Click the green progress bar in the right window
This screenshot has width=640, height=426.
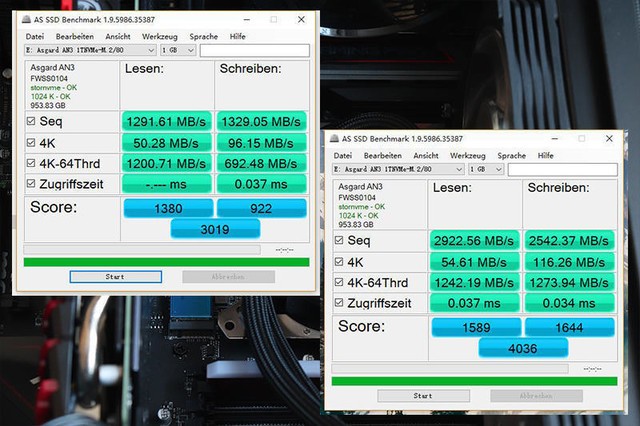click(x=474, y=381)
